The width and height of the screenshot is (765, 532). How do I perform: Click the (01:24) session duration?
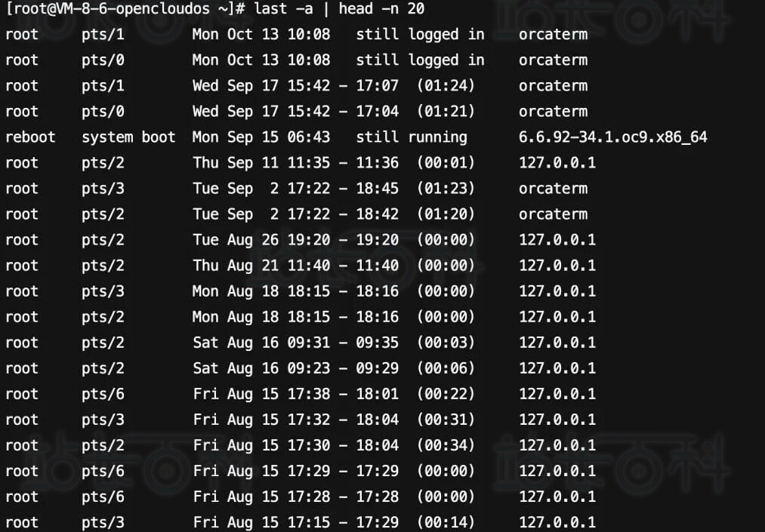[446, 86]
